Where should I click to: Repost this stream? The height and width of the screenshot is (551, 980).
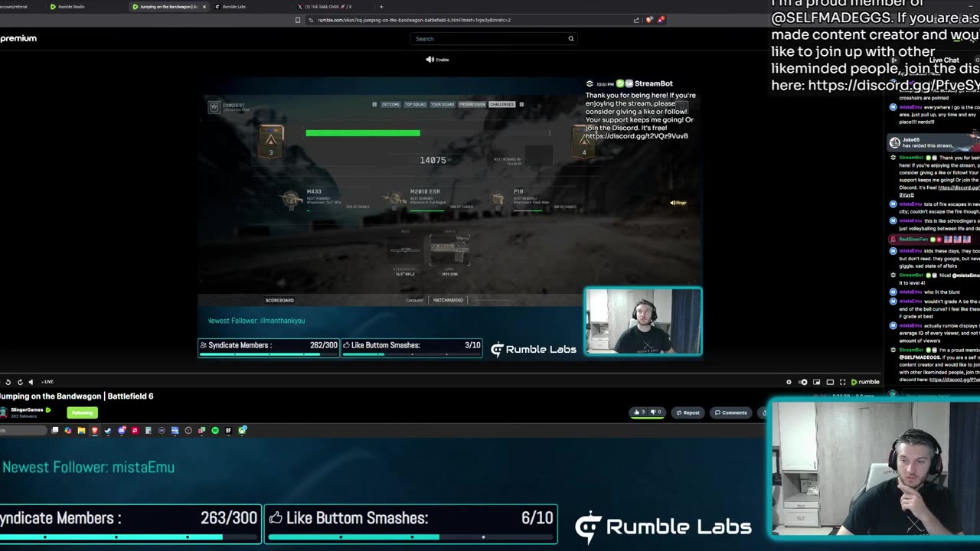(x=688, y=412)
